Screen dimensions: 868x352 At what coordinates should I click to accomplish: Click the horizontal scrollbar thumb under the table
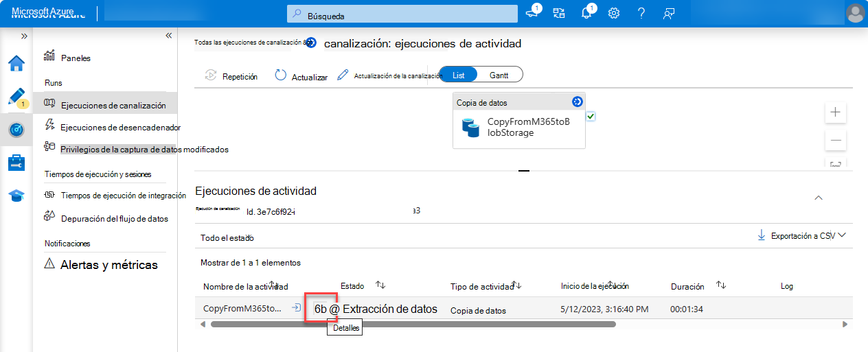(x=413, y=324)
